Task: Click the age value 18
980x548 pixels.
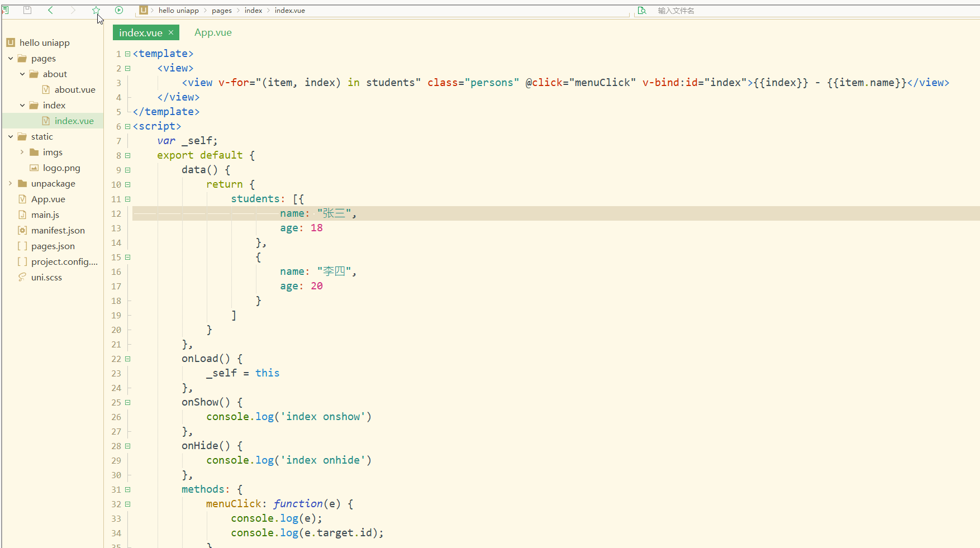Action: [x=317, y=228]
